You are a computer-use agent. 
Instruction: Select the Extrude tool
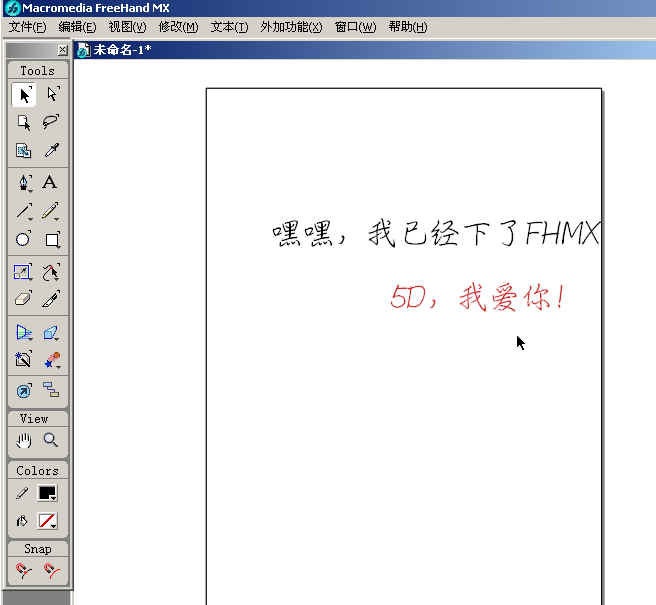pos(52,333)
